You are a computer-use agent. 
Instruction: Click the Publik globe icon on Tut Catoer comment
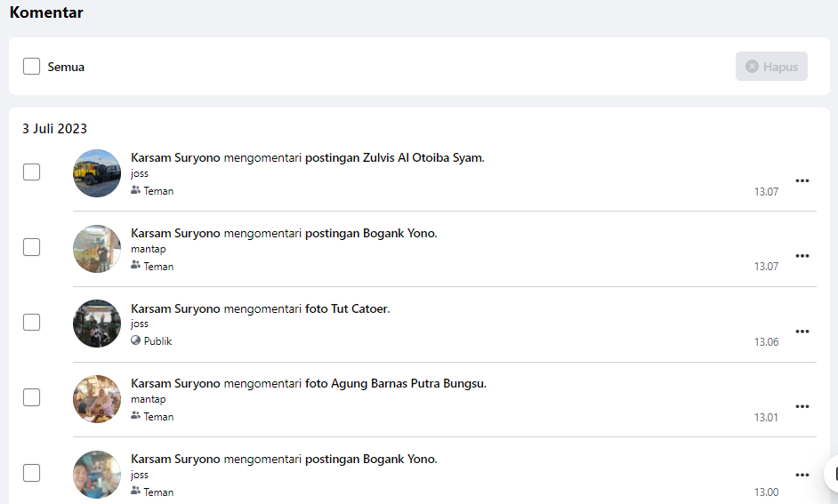click(136, 340)
